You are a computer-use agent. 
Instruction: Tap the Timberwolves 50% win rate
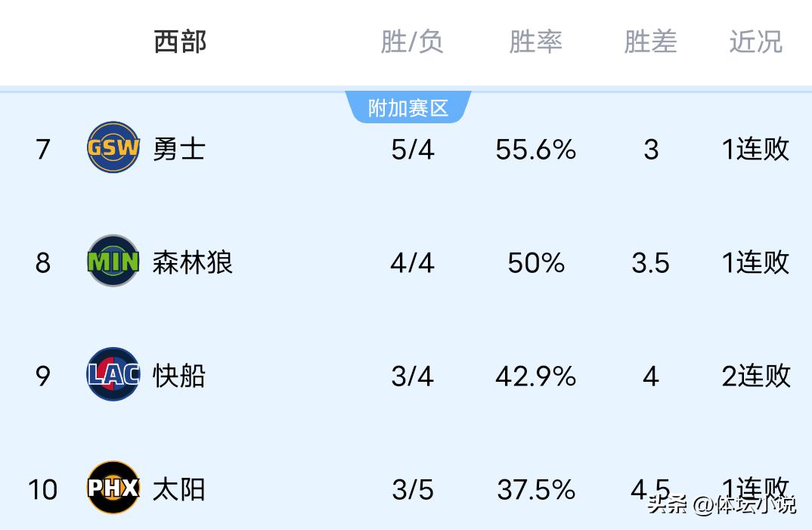tap(536, 263)
